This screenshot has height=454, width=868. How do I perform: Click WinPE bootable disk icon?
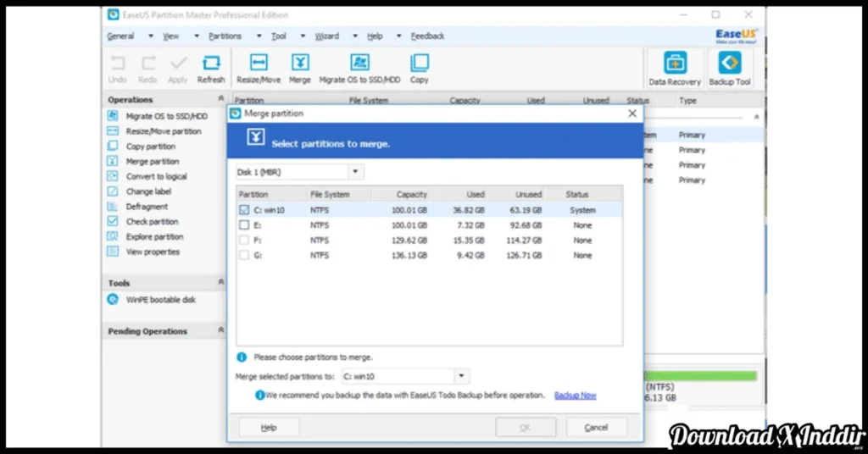click(113, 299)
